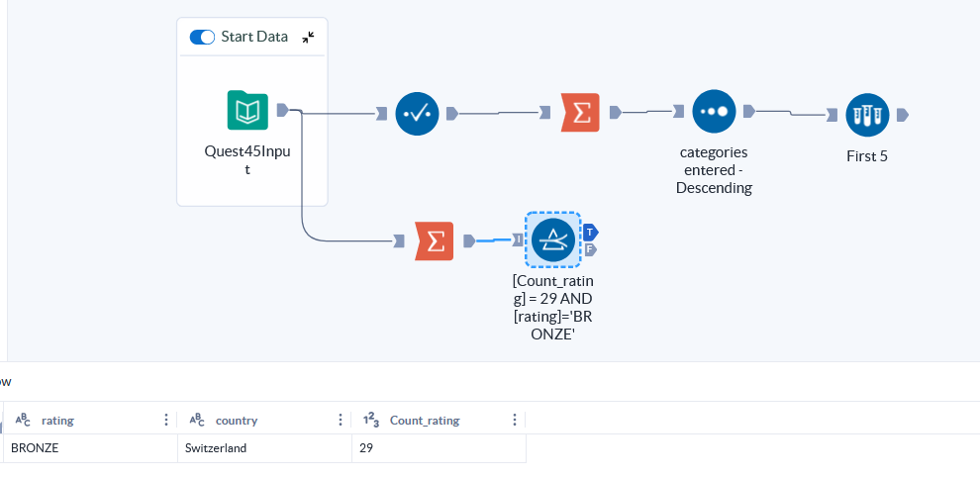Select the top-row Summarize tool
Screen dimensions: 980x478
pyautogui.click(x=580, y=113)
